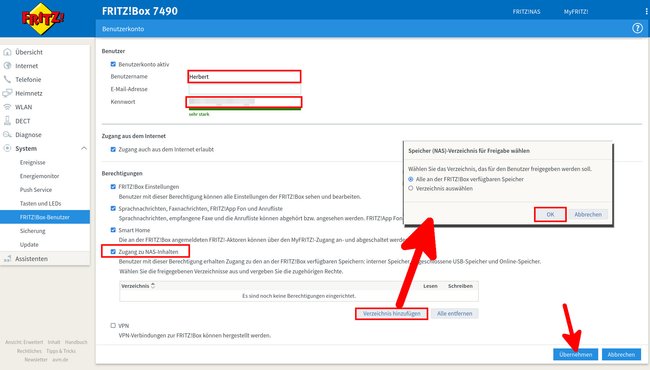Click Abbrechen at page bottom
The height and width of the screenshot is (370, 650).
pyautogui.click(x=621, y=354)
